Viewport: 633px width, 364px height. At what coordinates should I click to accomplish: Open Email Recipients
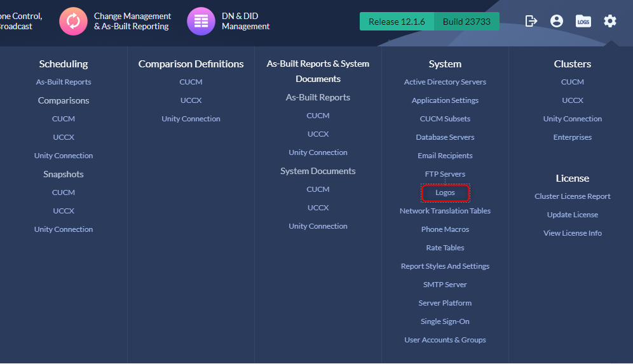coord(445,156)
